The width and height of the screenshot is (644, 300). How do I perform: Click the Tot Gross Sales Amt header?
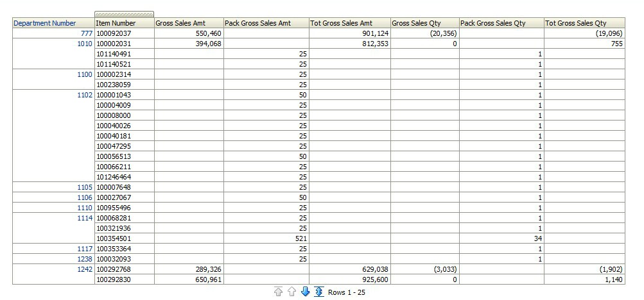pos(342,23)
